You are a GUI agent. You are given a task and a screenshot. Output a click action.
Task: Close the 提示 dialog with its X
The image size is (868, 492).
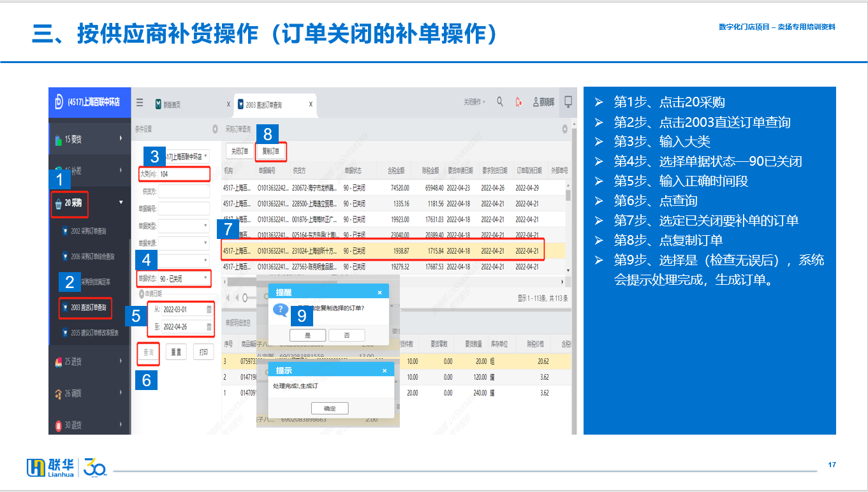[x=384, y=370]
